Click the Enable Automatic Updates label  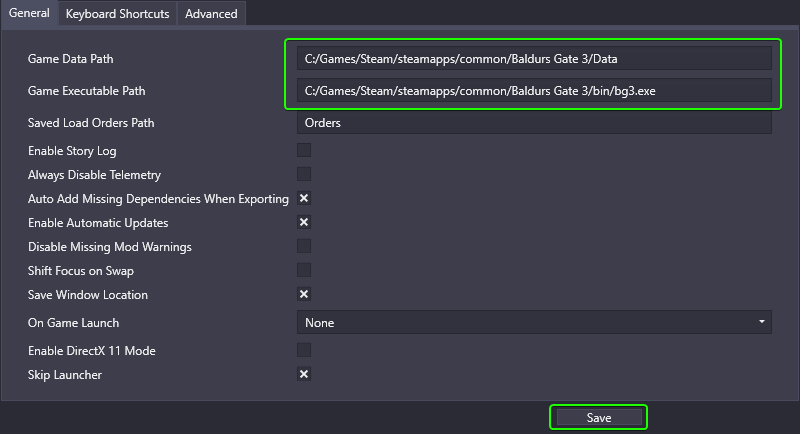coord(98,223)
